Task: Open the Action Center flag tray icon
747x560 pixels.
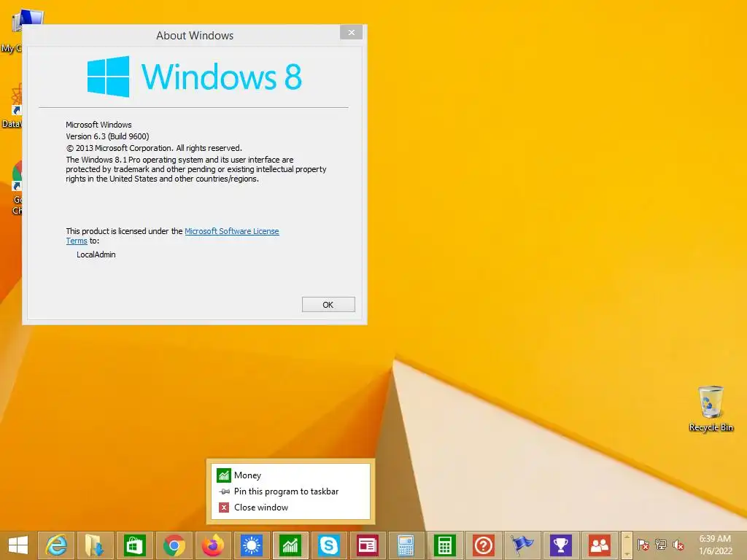Action: (643, 544)
